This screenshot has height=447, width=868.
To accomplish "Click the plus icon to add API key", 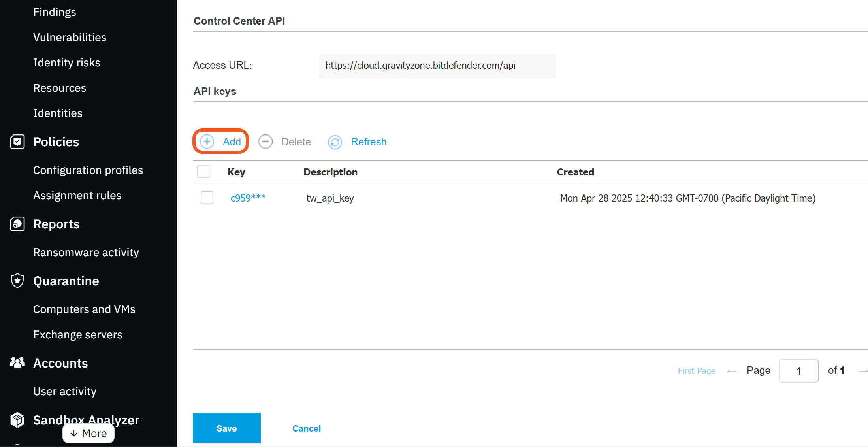I will (207, 141).
